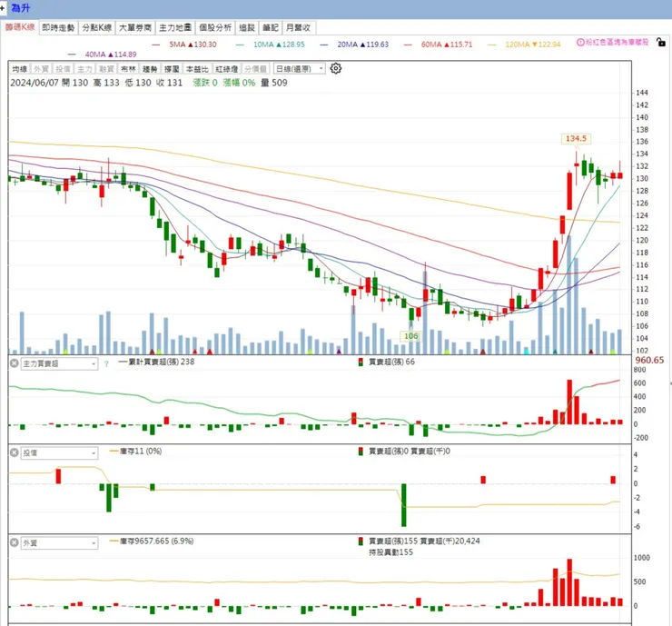Click the plus icon beside 為升
672x626 pixels.
point(3,8)
